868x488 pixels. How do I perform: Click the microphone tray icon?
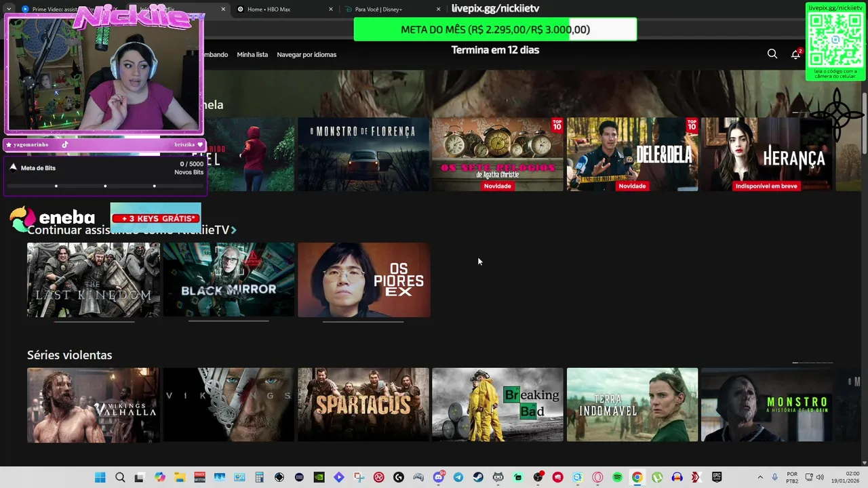[774, 477]
